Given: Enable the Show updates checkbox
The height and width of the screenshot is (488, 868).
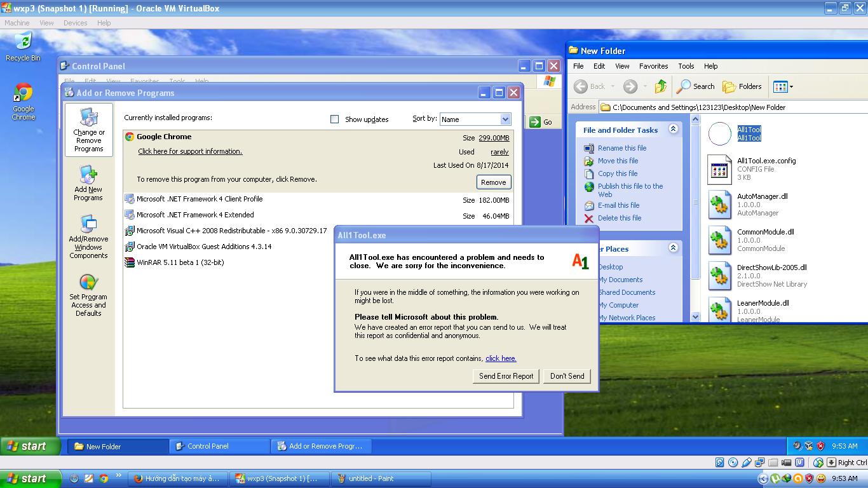Looking at the screenshot, I should [334, 119].
